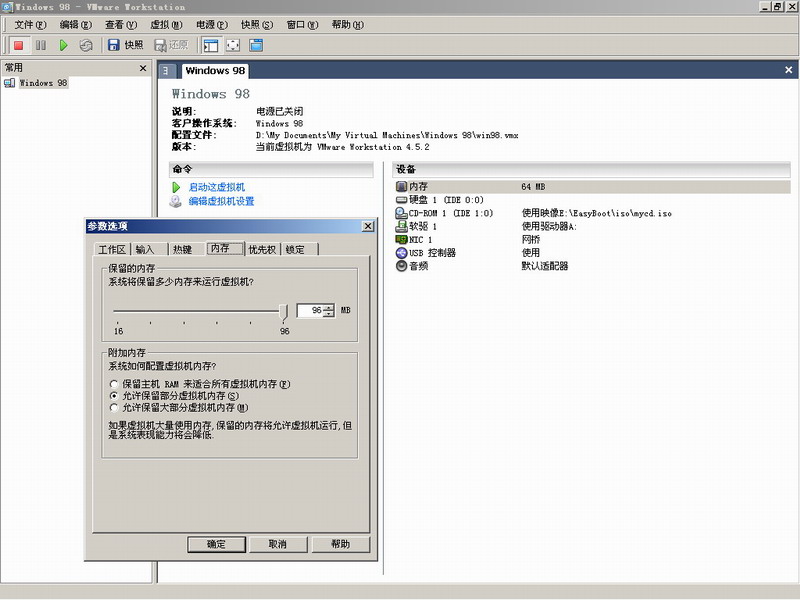Close the 参数选项 dialog
The width and height of the screenshot is (800, 600).
click(368, 226)
